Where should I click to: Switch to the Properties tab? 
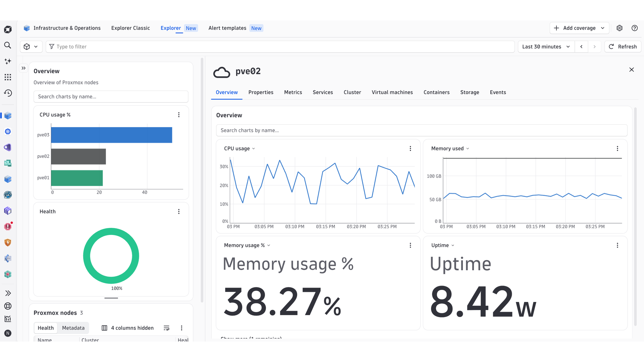click(261, 92)
